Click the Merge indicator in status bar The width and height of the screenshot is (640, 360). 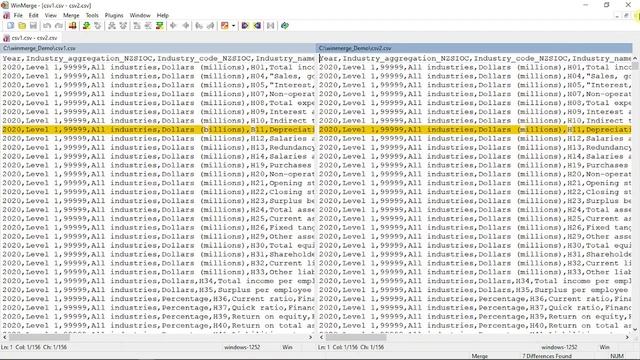pyautogui.click(x=480, y=356)
